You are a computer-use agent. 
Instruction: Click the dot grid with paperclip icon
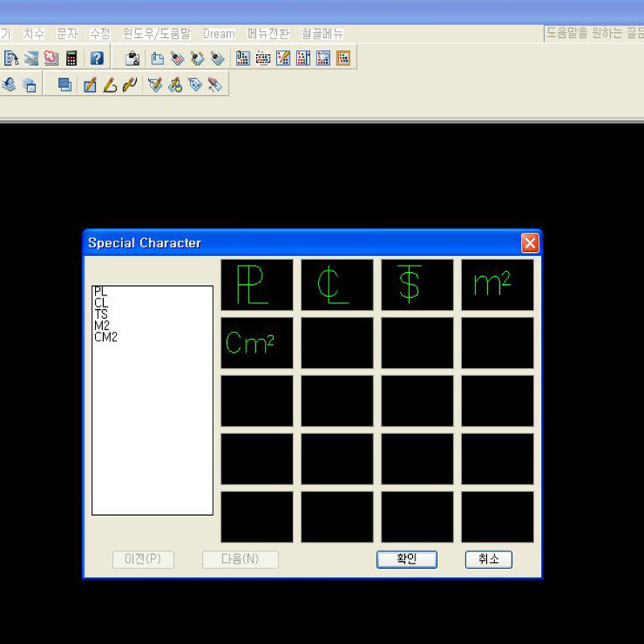click(x=243, y=58)
